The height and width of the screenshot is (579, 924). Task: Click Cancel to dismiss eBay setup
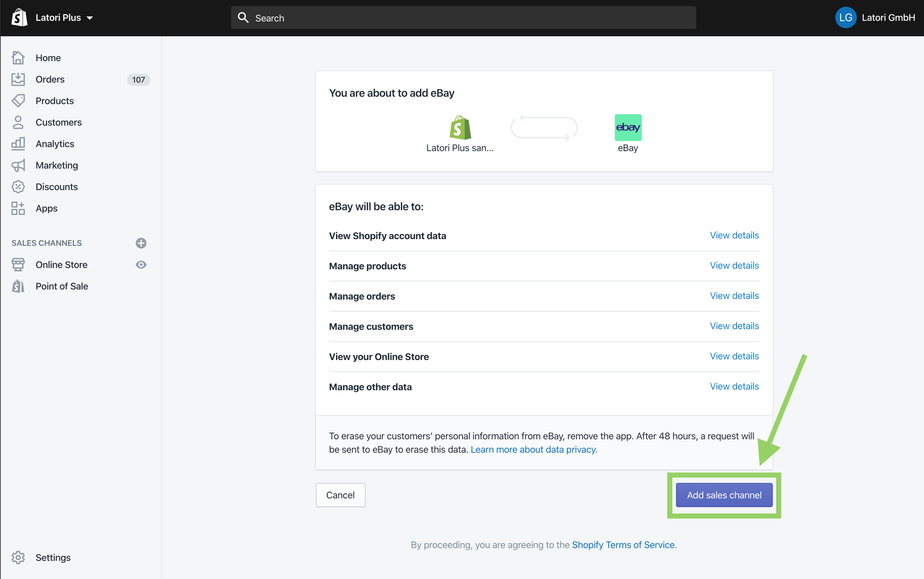point(341,494)
